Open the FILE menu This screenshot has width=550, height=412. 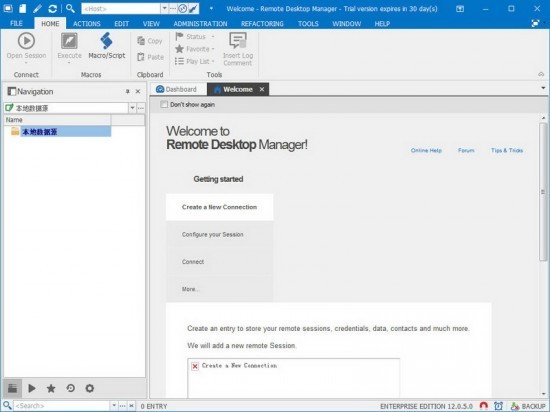tap(16, 23)
